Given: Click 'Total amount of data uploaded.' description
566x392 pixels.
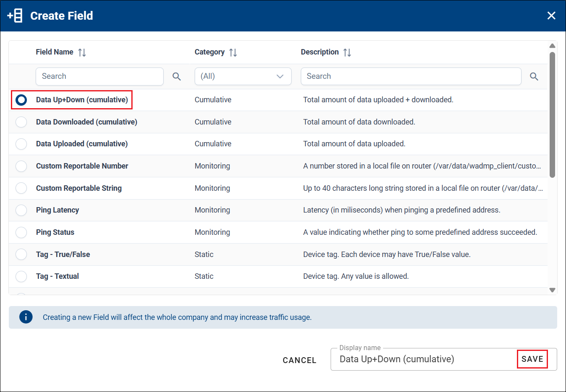Looking at the screenshot, I should click(354, 144).
